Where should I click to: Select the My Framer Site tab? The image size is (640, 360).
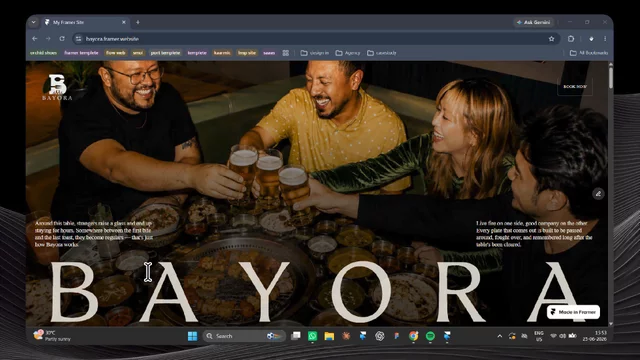coord(85,22)
